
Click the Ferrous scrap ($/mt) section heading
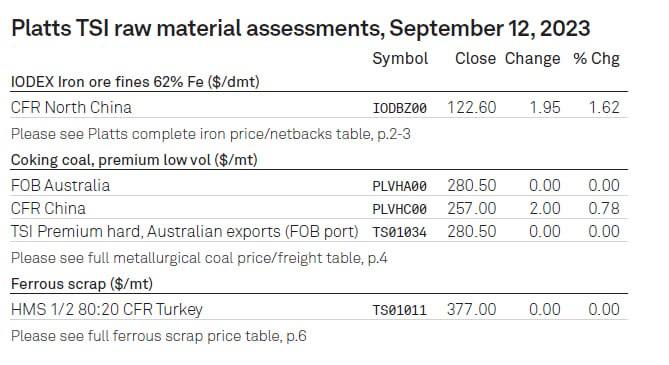(82, 284)
